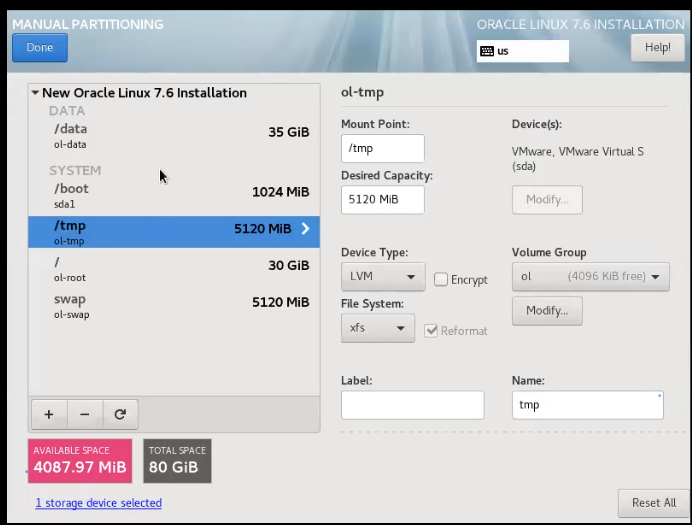Click Modify under Volume Group
Viewport: 692px width, 525px height.
click(x=547, y=311)
